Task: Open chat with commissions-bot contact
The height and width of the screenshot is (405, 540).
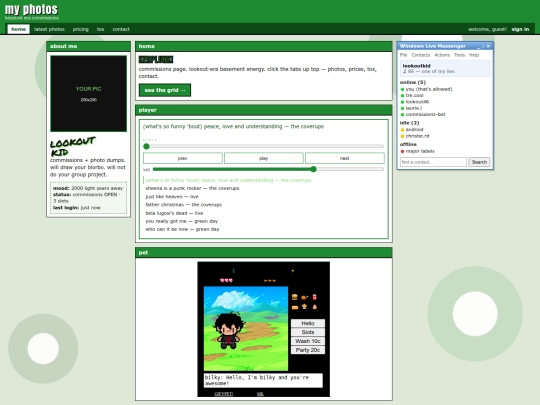Action: click(425, 114)
